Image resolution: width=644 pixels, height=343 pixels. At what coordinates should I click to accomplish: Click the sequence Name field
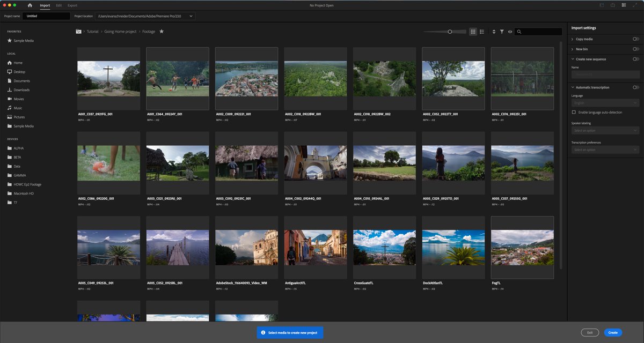tap(605, 74)
